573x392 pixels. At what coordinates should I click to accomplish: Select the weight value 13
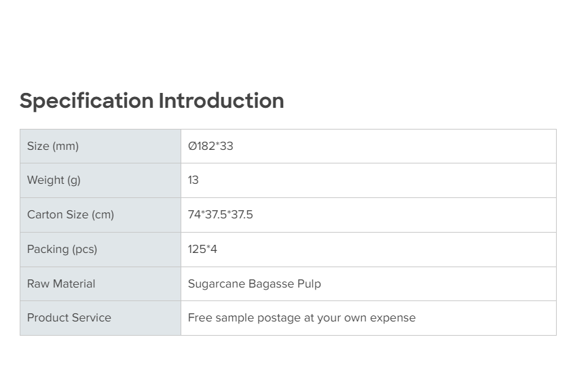(x=193, y=180)
